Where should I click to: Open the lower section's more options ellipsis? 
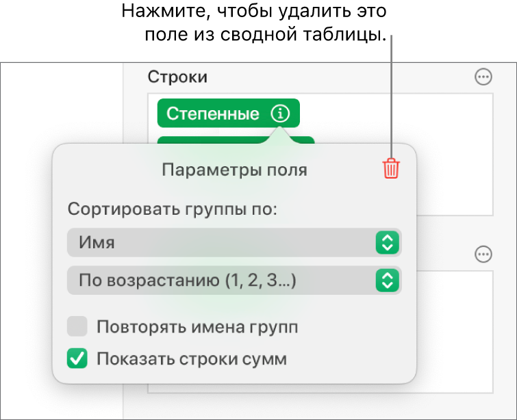click(483, 254)
